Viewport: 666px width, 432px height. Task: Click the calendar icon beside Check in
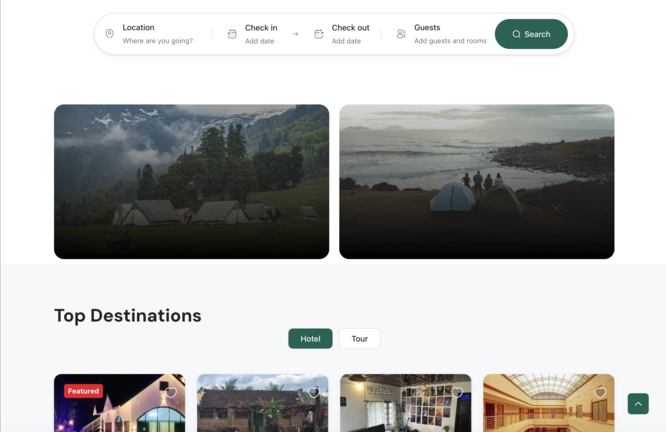click(x=232, y=34)
